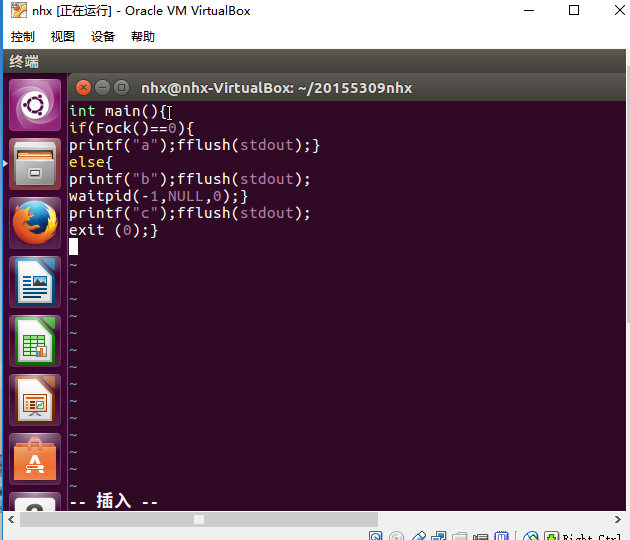Launch Firefox web browser from launcher
The image size is (630, 540).
(35, 223)
